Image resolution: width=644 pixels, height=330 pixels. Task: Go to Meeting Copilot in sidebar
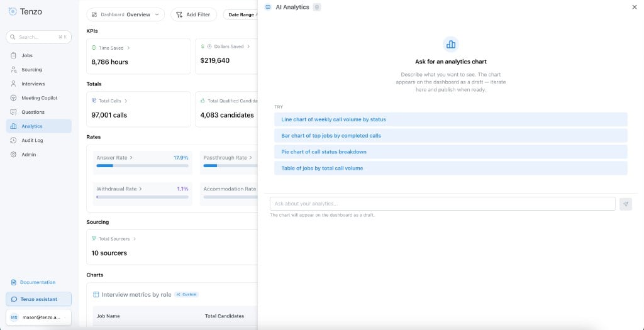[x=38, y=98]
